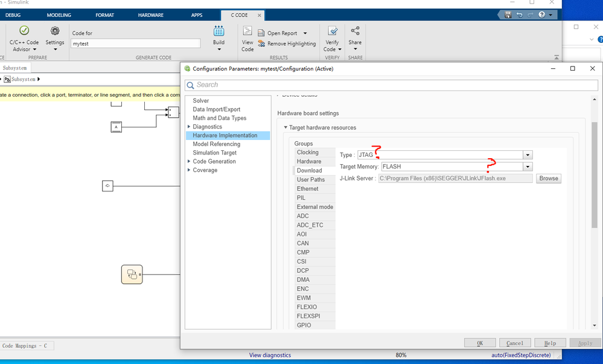
Task: Click Verify Code icon
Action: pos(333,31)
